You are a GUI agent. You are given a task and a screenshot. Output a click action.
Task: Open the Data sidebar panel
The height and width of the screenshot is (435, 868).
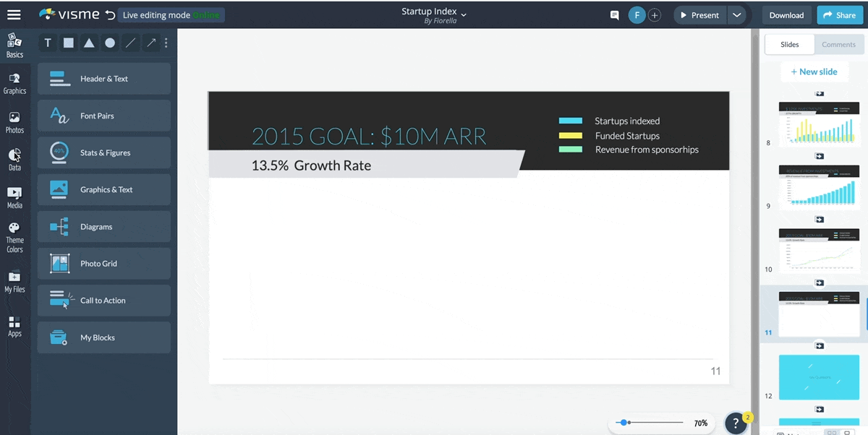tap(14, 159)
